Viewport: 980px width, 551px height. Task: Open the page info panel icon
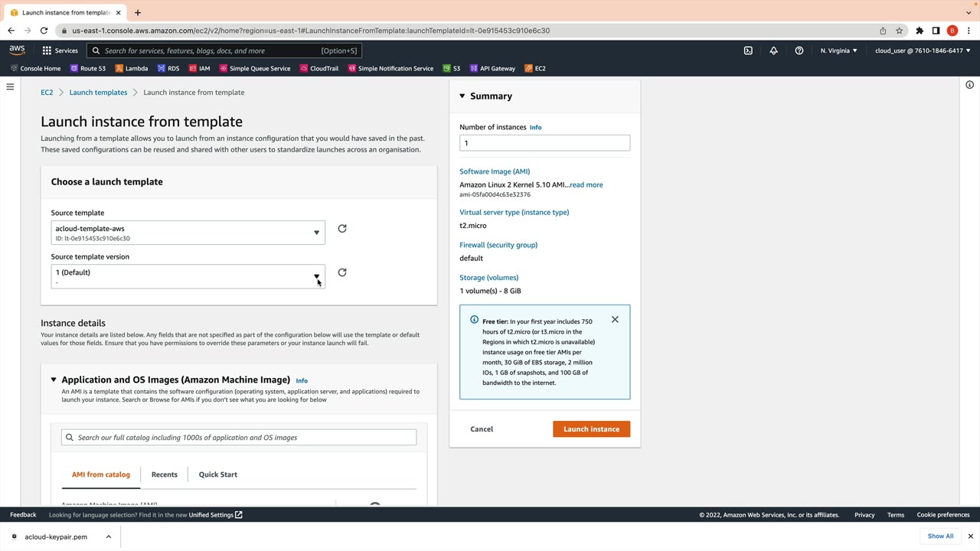click(x=969, y=85)
